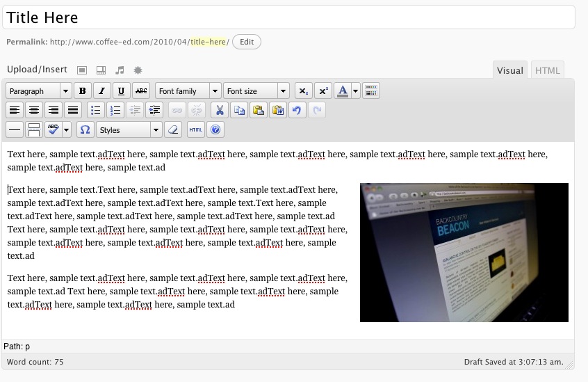The image size is (588, 382).
Task: Apply the text color A button
Action: tap(343, 91)
